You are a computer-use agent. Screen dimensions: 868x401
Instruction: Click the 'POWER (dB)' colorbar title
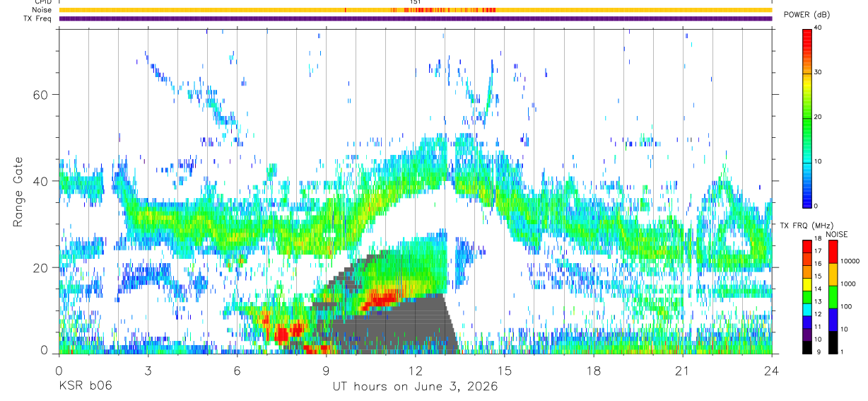click(807, 15)
